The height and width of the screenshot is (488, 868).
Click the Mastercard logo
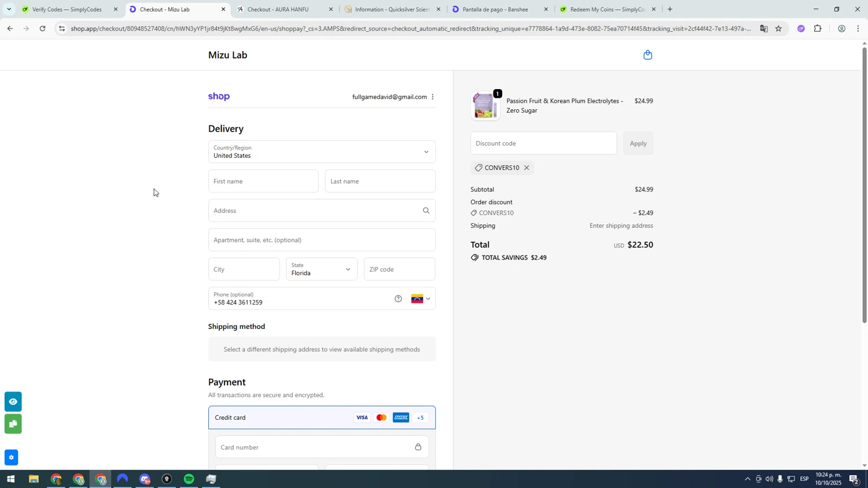click(381, 417)
